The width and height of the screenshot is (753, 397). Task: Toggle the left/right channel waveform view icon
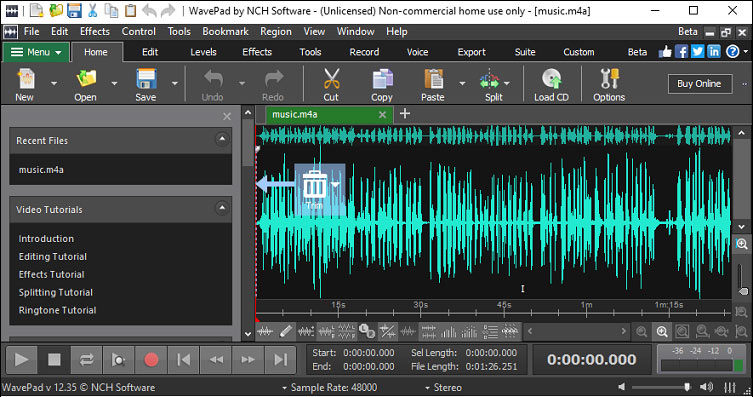point(326,331)
